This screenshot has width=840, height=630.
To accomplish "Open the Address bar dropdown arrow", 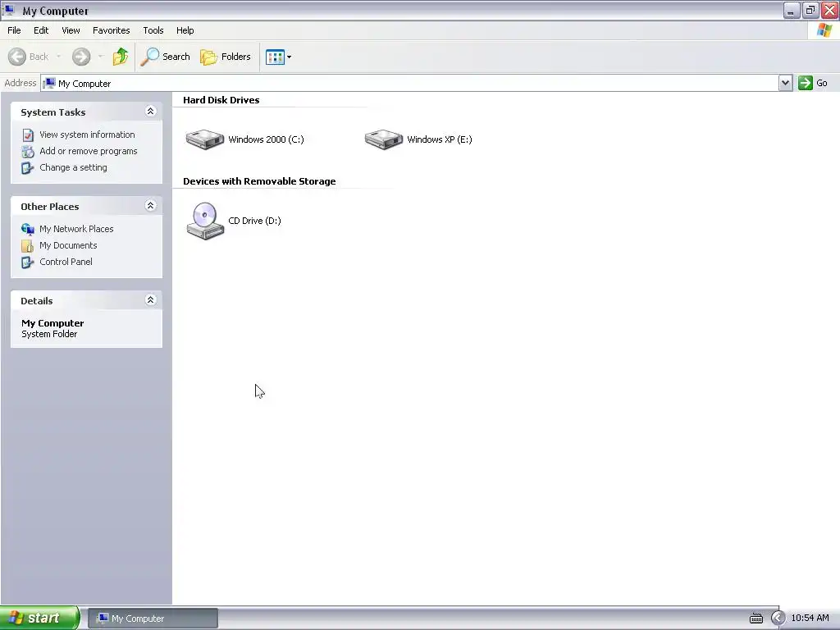I will pyautogui.click(x=785, y=83).
